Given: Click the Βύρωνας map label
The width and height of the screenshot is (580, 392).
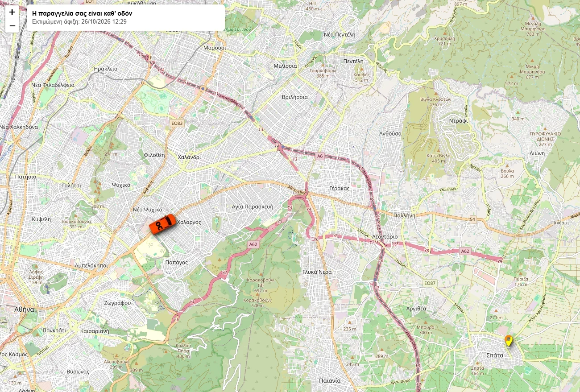Looking at the screenshot, I should pos(78,371).
